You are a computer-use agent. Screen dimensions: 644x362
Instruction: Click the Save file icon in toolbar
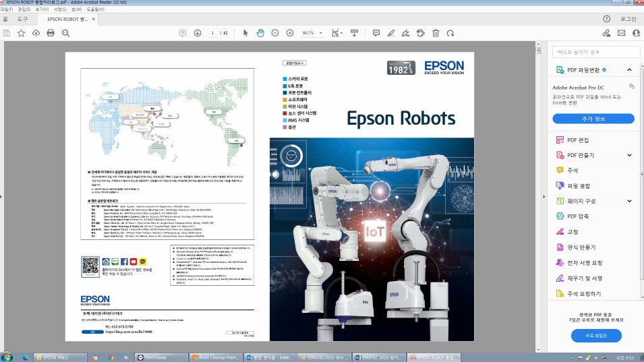tap(6, 33)
